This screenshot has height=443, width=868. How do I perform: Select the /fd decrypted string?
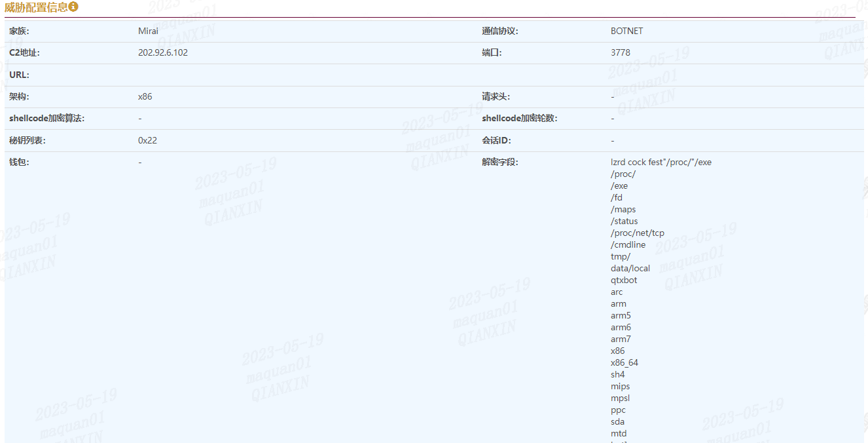pyautogui.click(x=617, y=197)
